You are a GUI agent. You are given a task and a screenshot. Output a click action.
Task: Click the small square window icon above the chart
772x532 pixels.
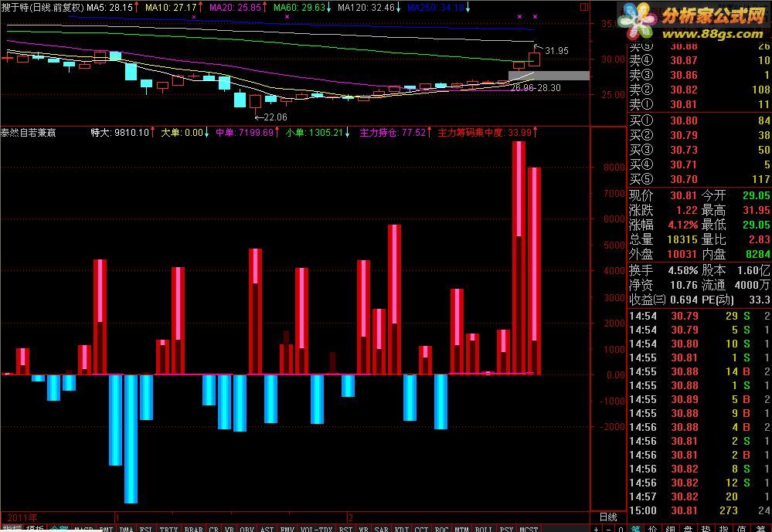coord(584,7)
